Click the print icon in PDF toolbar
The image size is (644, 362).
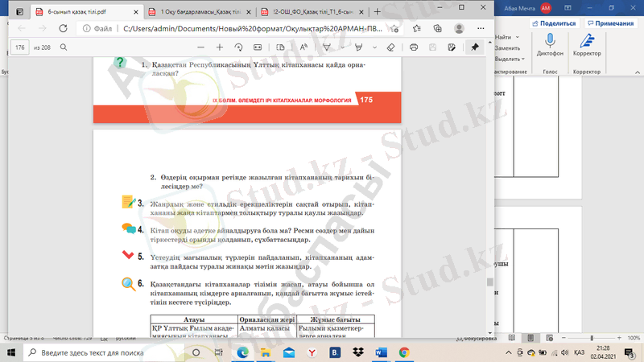click(x=414, y=47)
